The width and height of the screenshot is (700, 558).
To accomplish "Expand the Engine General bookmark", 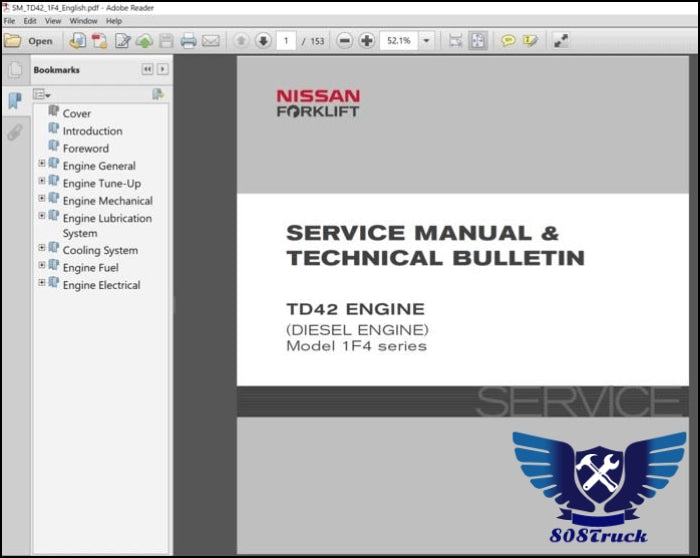I will (42, 165).
